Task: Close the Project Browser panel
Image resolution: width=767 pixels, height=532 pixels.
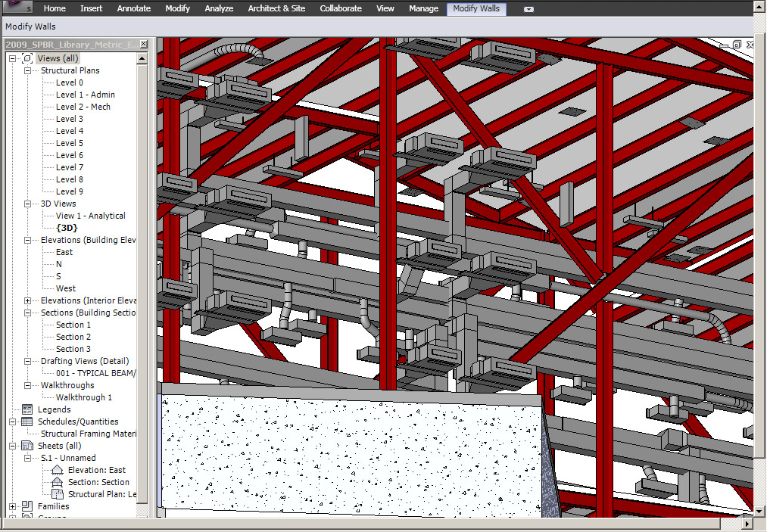Action: 143,44
